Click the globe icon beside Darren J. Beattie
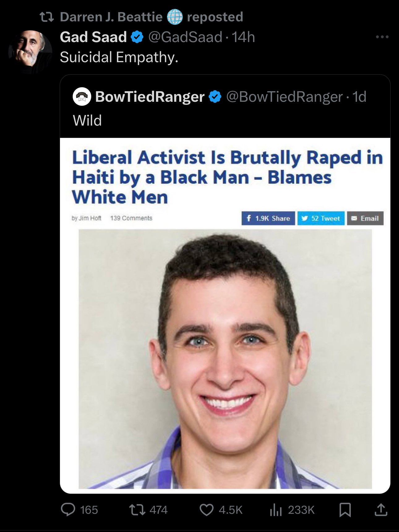This screenshot has width=399, height=532. coord(175,17)
